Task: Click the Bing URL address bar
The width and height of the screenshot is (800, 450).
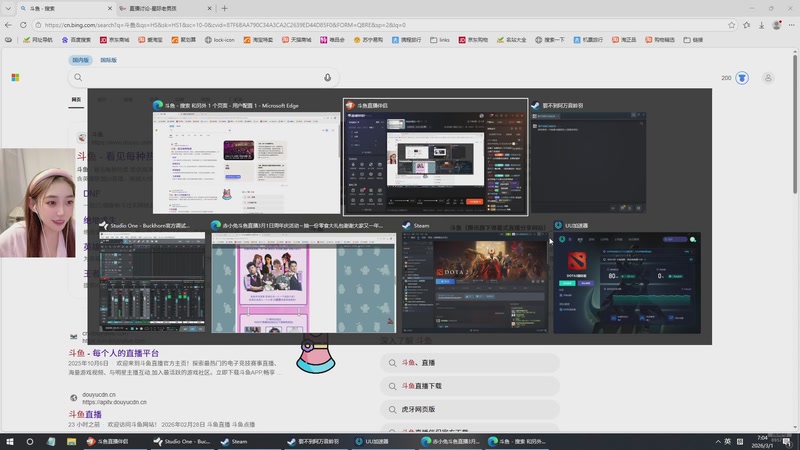Action: 380,24
